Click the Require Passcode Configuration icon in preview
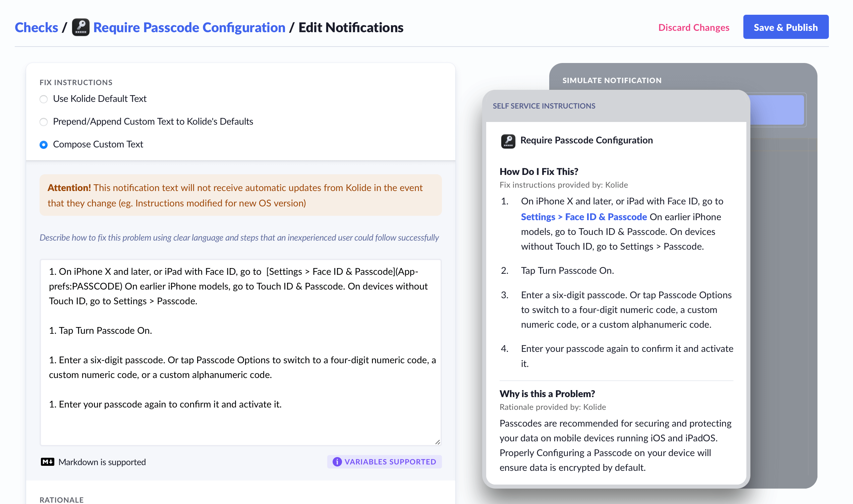 coord(508,140)
